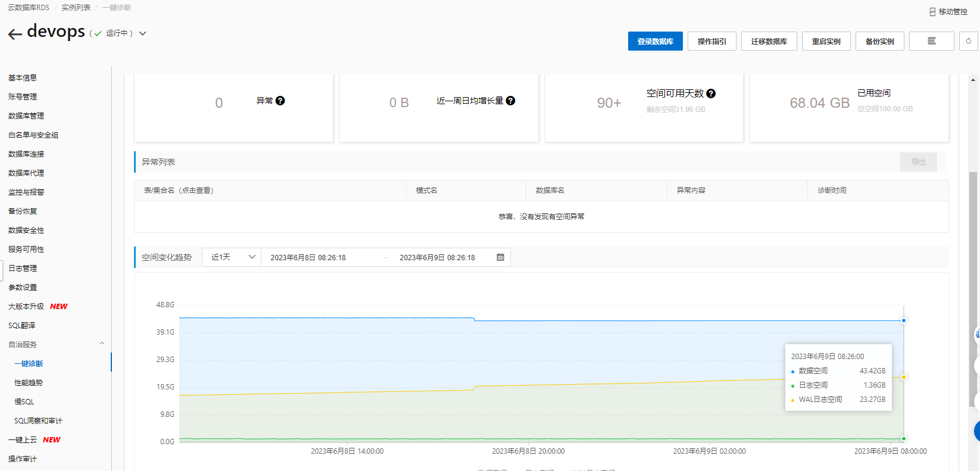Click the 导出 export button
This screenshot has width=980, height=471.
tap(919, 162)
